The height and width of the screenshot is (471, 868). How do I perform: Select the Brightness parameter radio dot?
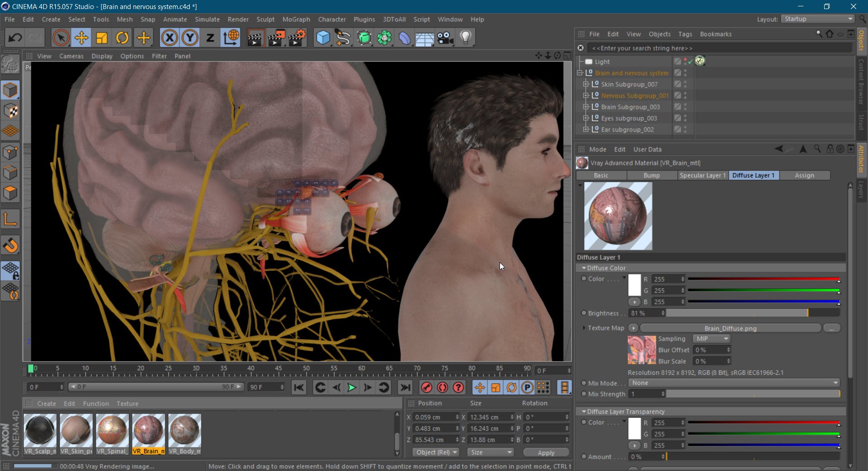[584, 313]
